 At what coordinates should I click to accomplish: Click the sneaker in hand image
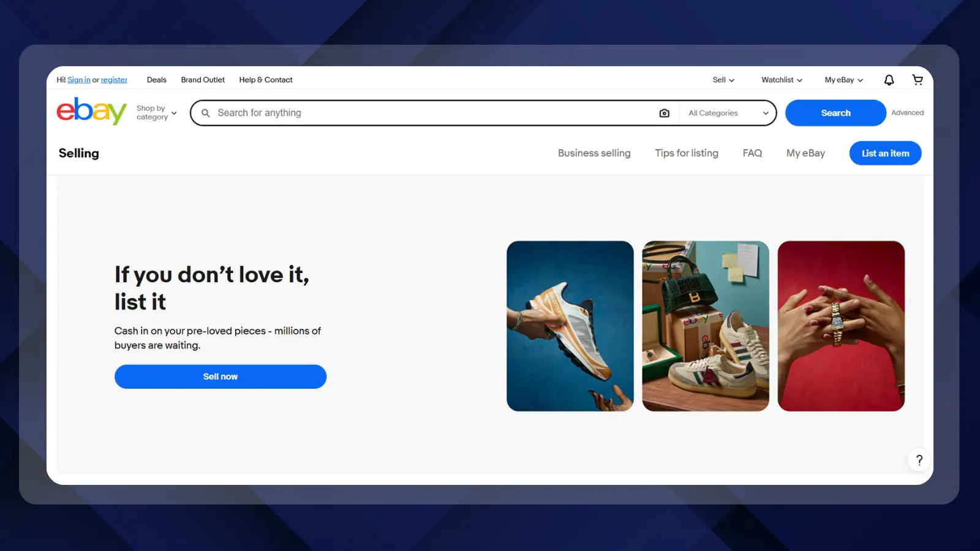tap(570, 326)
